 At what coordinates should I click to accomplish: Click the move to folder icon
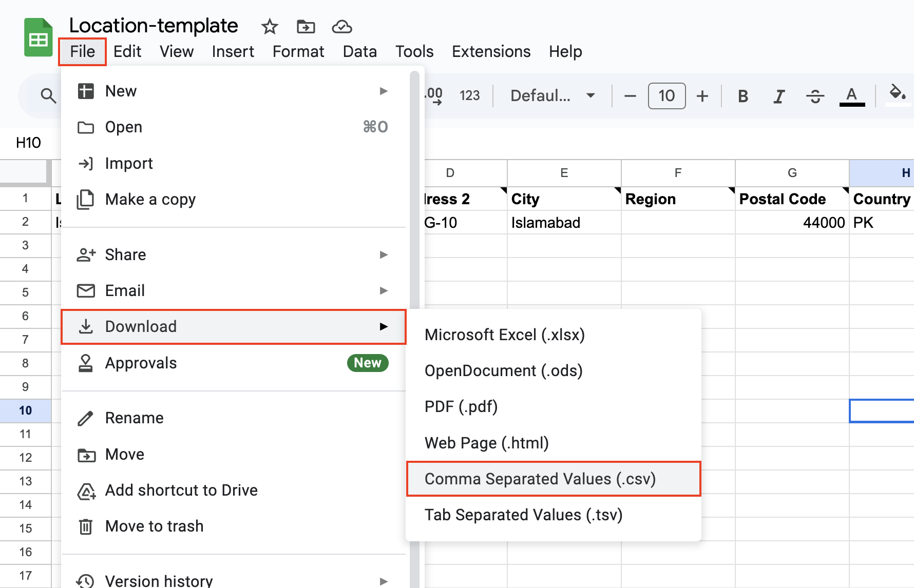click(x=306, y=27)
